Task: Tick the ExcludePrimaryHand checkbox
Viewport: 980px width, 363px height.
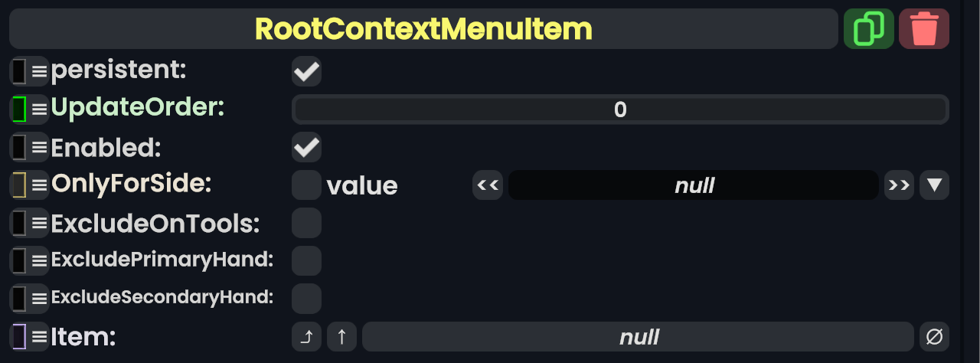Action: click(306, 260)
